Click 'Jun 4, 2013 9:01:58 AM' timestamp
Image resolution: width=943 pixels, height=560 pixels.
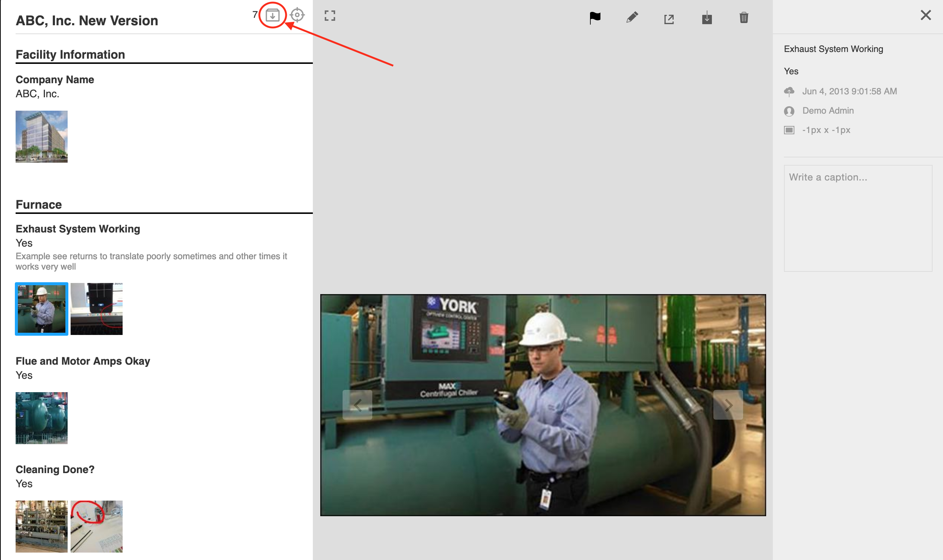[849, 91]
